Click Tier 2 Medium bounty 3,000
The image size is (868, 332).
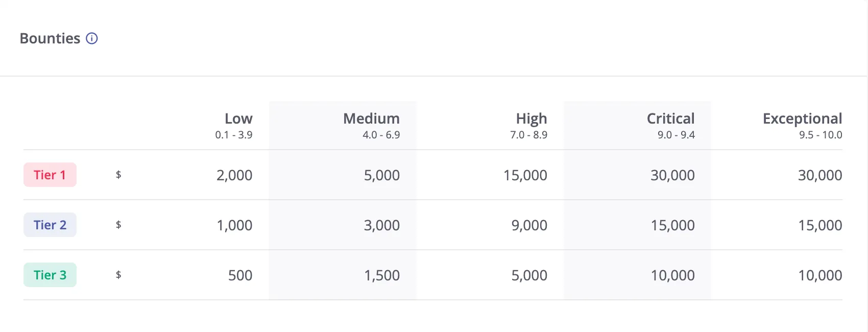381,225
